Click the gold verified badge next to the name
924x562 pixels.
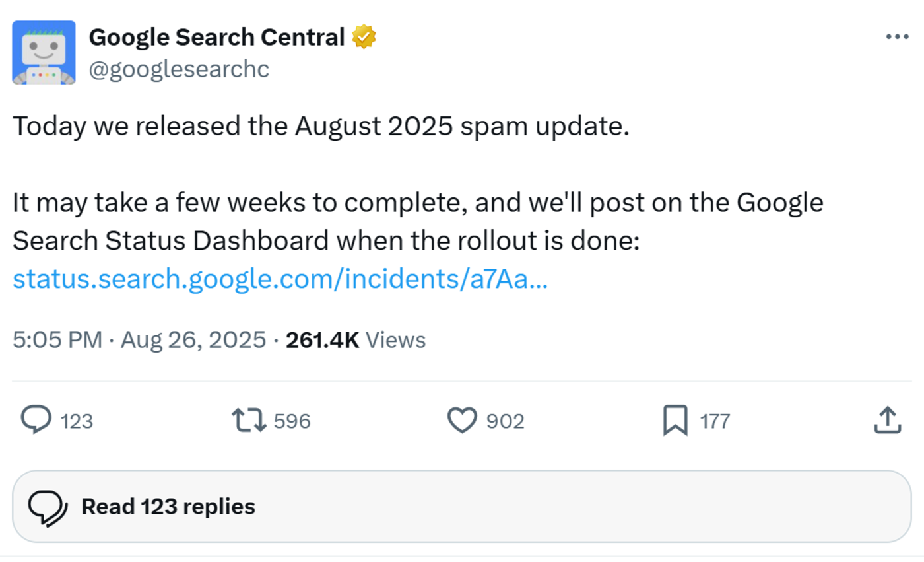tap(362, 37)
